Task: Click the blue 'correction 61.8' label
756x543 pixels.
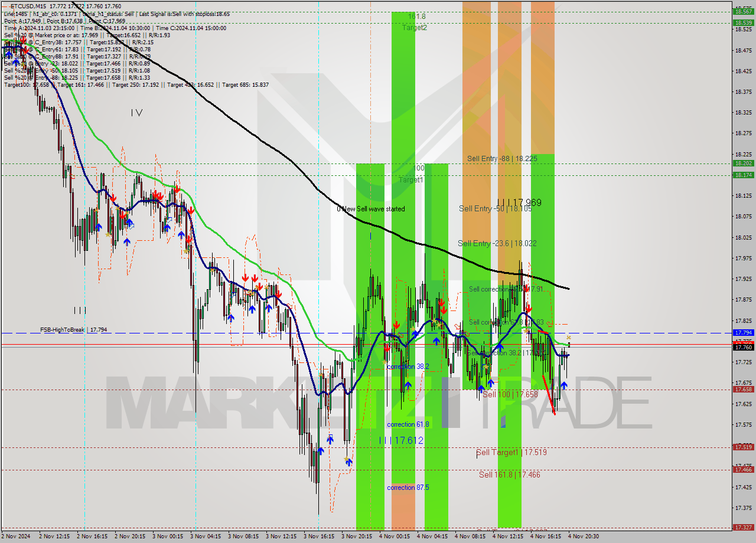Action: pyautogui.click(x=408, y=424)
